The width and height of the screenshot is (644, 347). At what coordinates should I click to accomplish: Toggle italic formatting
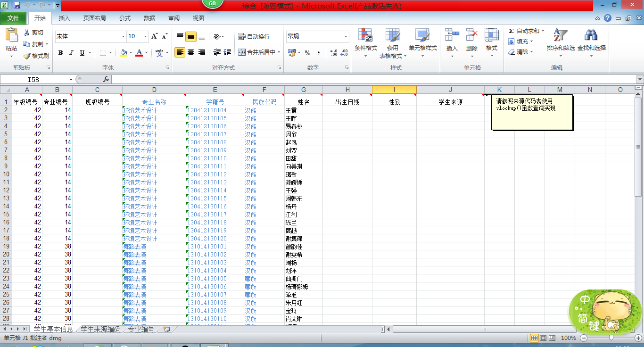[71, 53]
